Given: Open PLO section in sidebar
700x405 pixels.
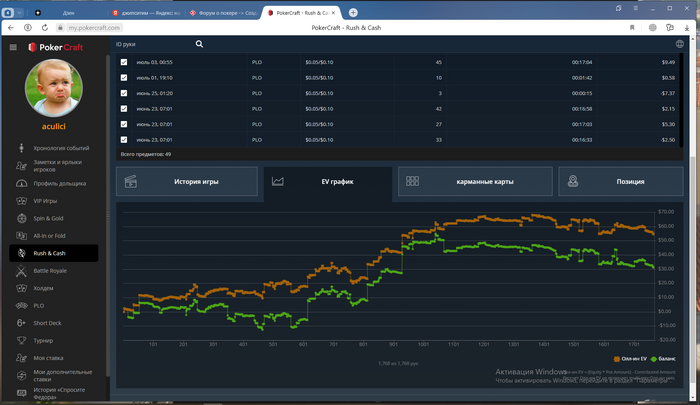Looking at the screenshot, I should click(54, 305).
